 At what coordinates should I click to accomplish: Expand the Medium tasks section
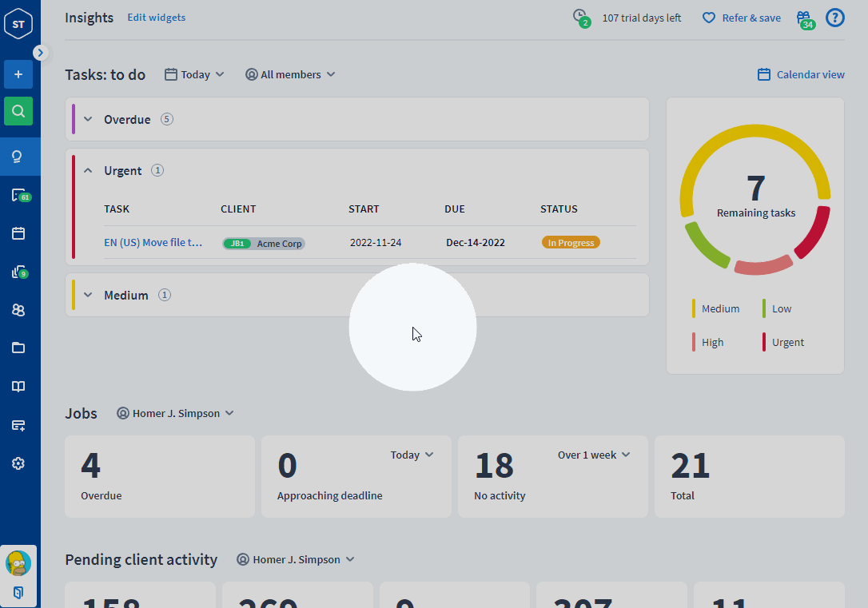88,295
